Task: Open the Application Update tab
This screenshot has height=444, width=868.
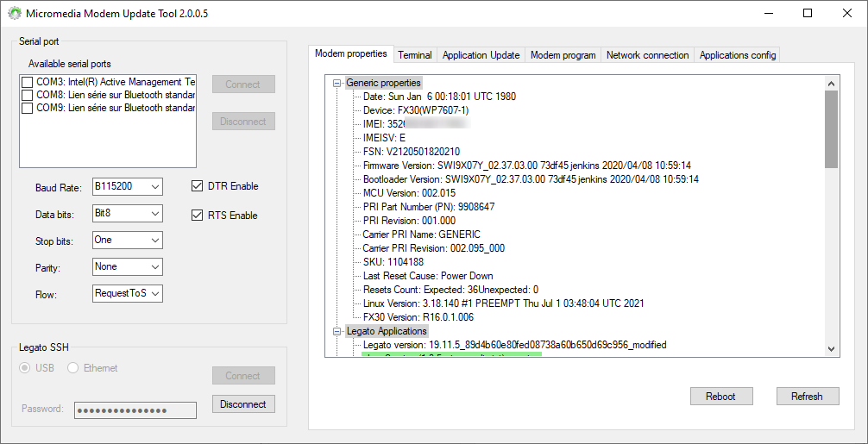Action: [481, 55]
